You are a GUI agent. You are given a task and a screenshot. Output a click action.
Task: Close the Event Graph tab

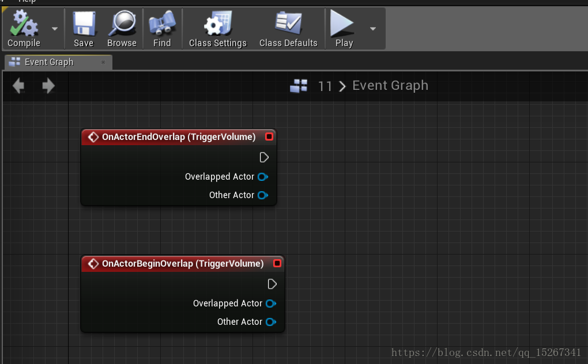tap(103, 62)
